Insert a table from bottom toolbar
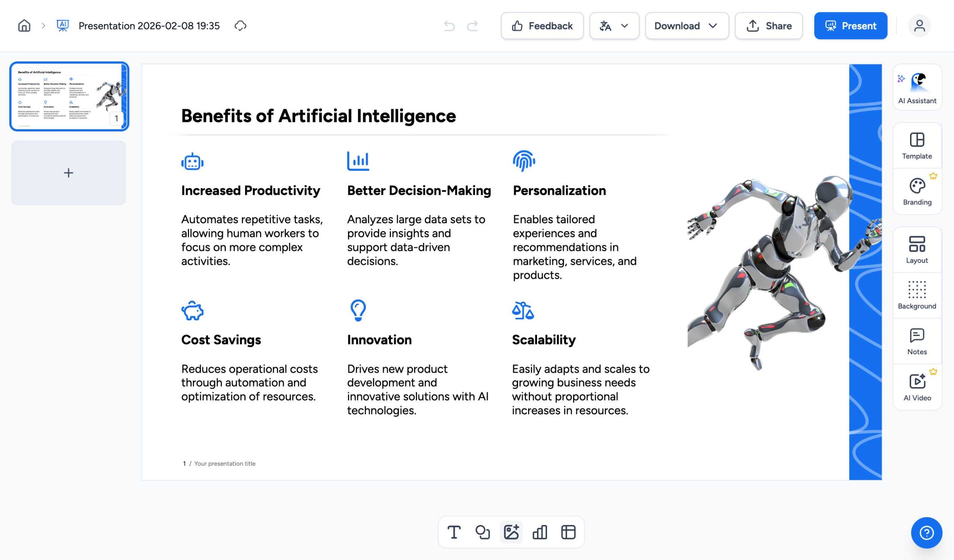This screenshot has height=560, width=954. pos(568,532)
